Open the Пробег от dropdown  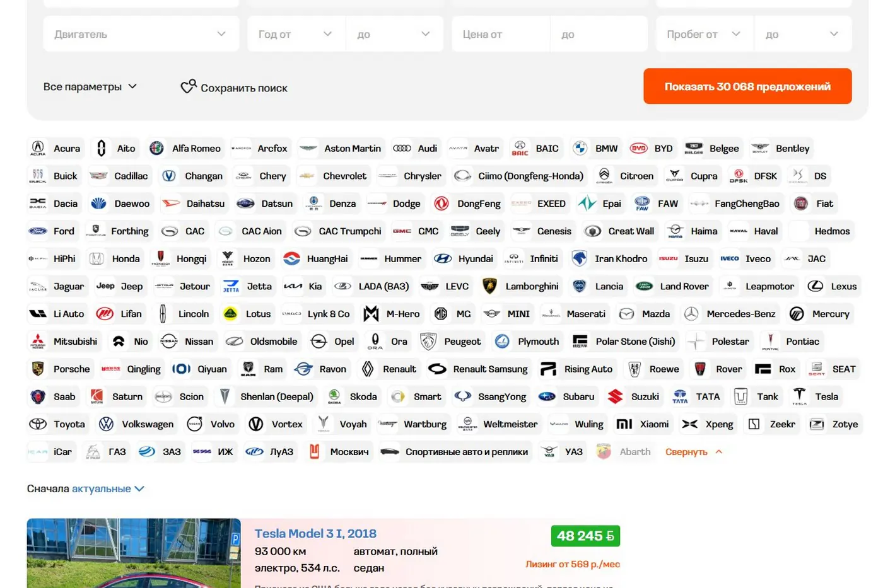click(x=705, y=34)
